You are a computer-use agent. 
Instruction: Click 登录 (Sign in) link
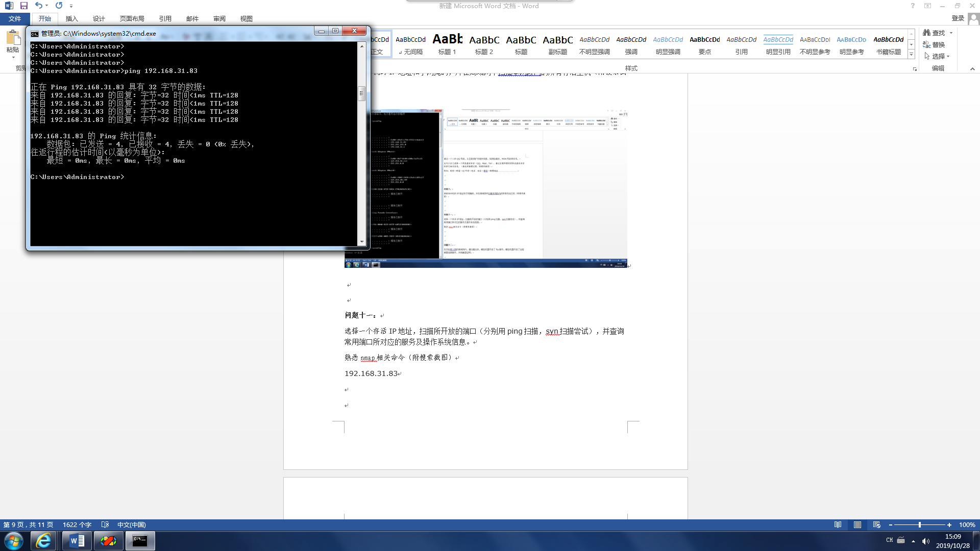coord(958,18)
